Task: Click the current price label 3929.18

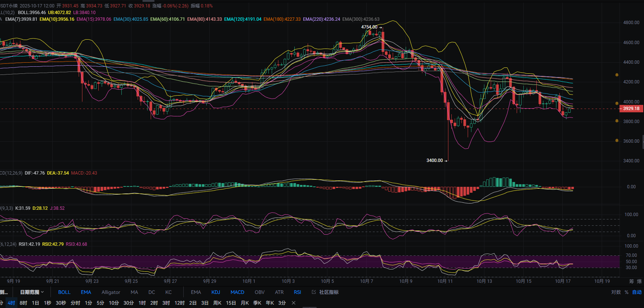Action: coord(631,109)
